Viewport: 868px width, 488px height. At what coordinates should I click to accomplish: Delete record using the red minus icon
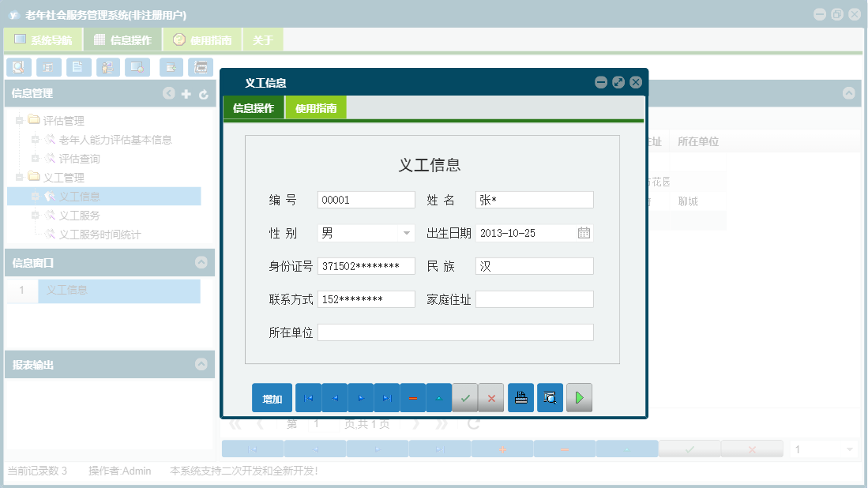(x=412, y=397)
